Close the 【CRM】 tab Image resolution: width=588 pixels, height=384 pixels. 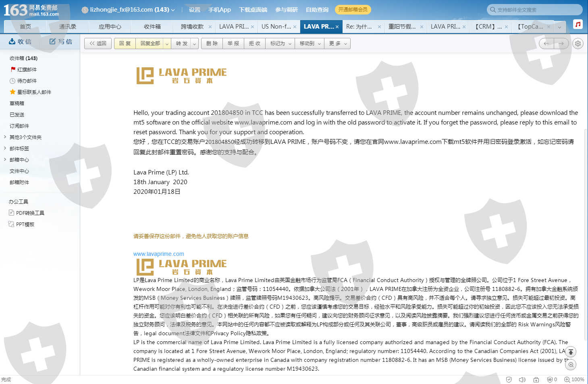506,27
